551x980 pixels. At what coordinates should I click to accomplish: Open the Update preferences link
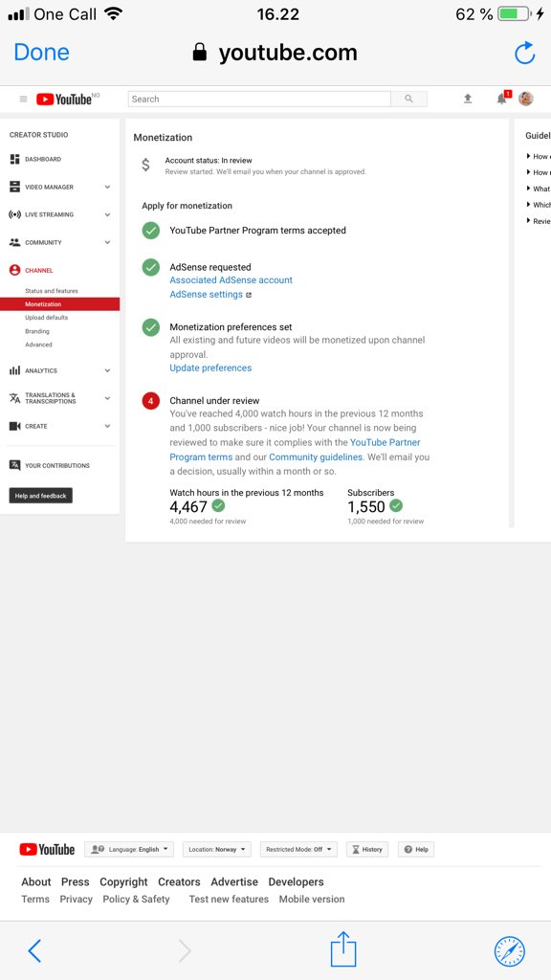tap(210, 368)
